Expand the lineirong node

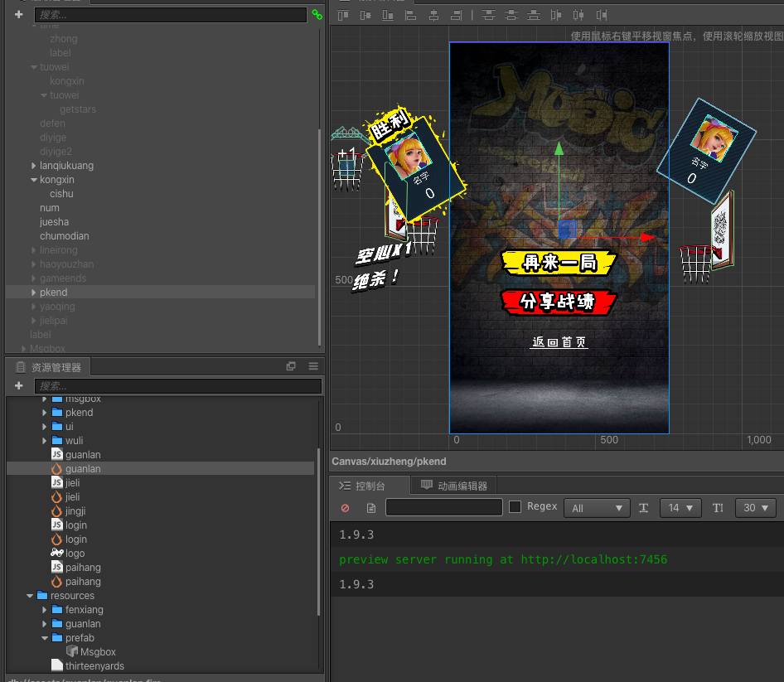pos(33,249)
